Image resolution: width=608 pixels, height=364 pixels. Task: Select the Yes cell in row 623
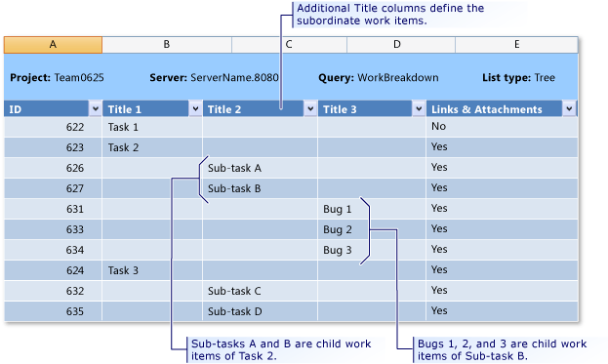click(x=502, y=147)
